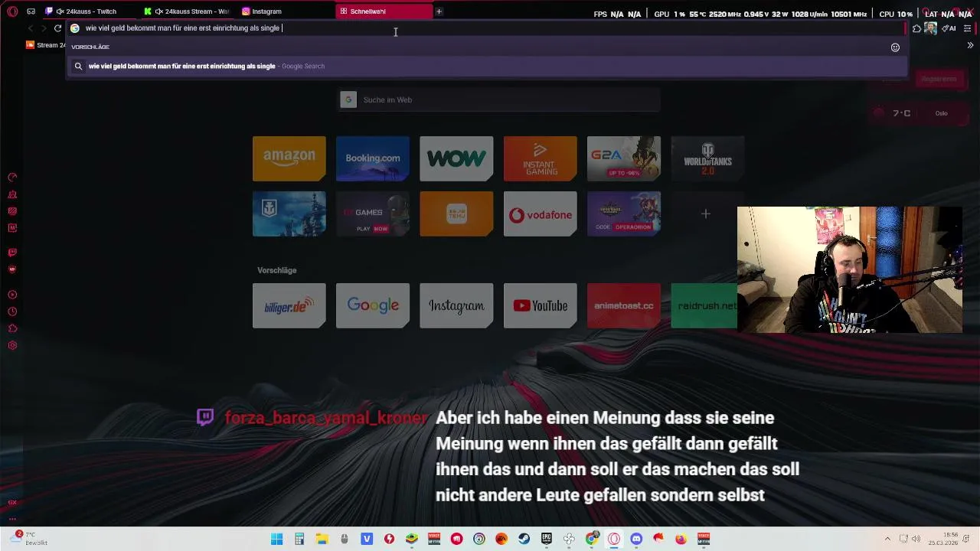Image resolution: width=980 pixels, height=551 pixels.
Task: Click the Suche im Web search field
Action: 499,99
